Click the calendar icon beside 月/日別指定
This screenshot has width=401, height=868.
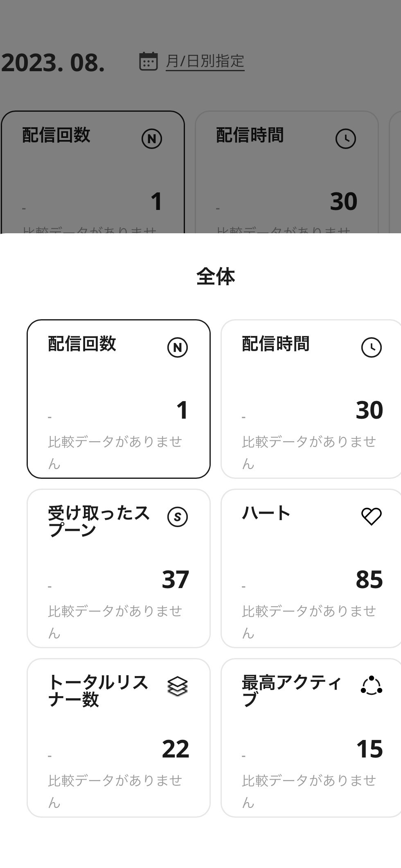148,61
